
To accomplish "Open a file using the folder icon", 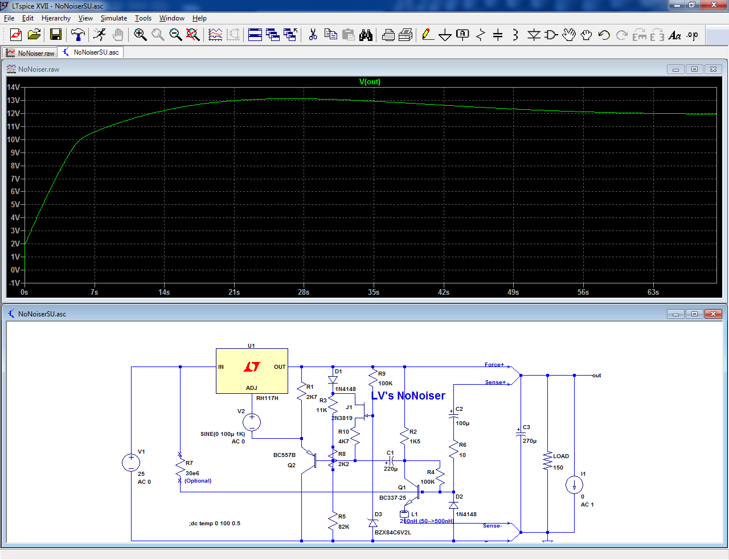I will 34,35.
